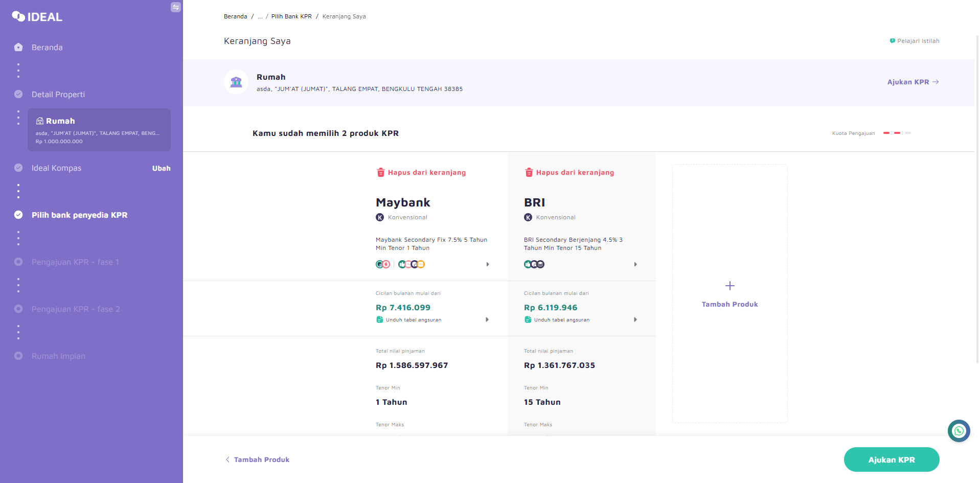The height and width of the screenshot is (483, 980).
Task: Click the round property building icon beside the address
Action: [x=236, y=82]
